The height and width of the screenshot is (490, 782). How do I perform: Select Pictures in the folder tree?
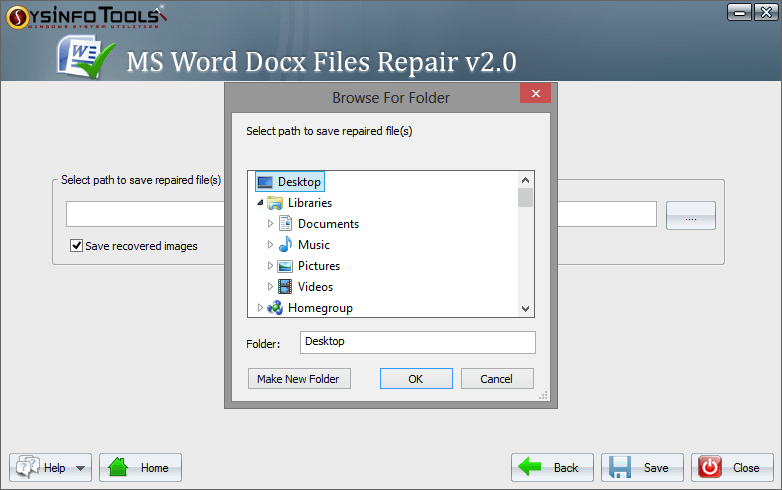pos(319,266)
